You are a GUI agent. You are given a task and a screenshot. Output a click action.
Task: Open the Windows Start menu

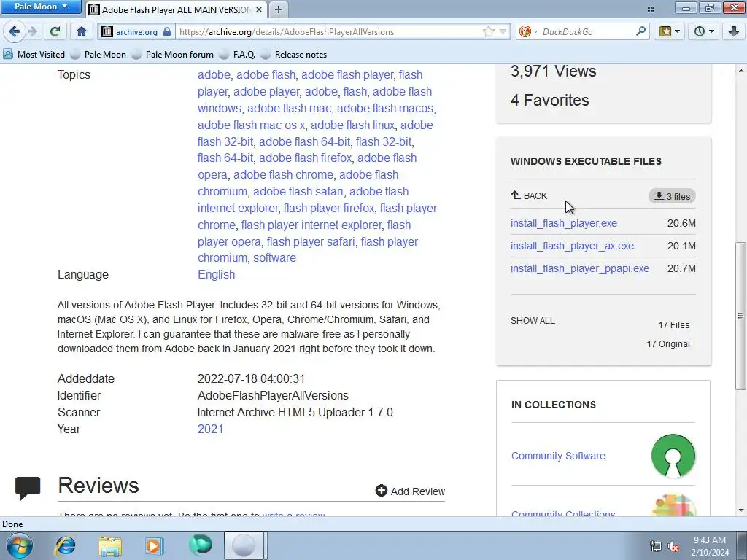(20, 545)
